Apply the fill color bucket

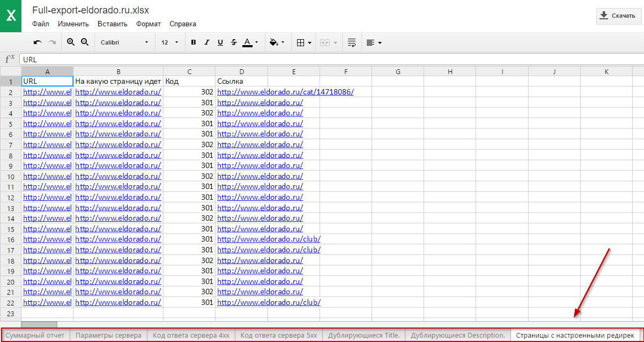coord(273,42)
